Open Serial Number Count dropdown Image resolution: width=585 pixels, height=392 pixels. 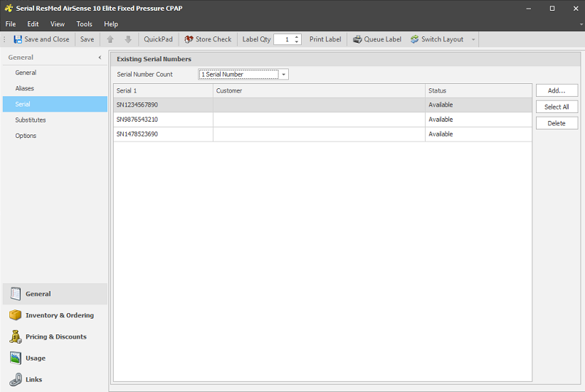tap(283, 74)
